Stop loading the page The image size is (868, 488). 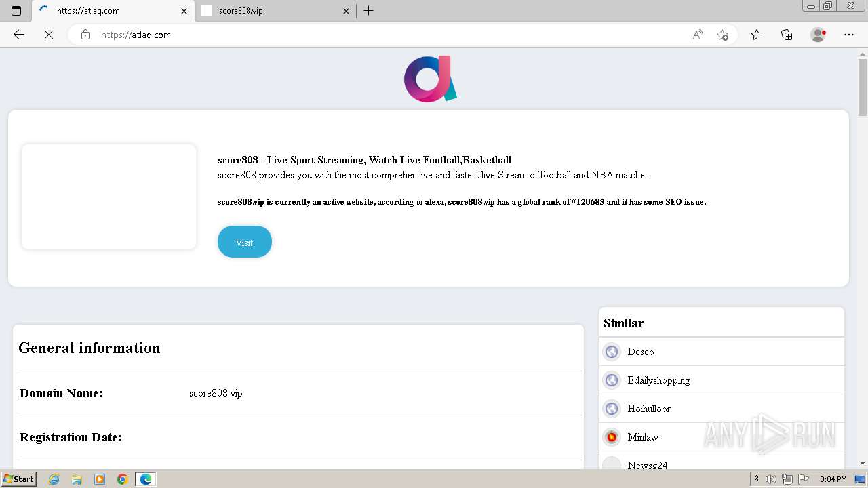pos(49,35)
